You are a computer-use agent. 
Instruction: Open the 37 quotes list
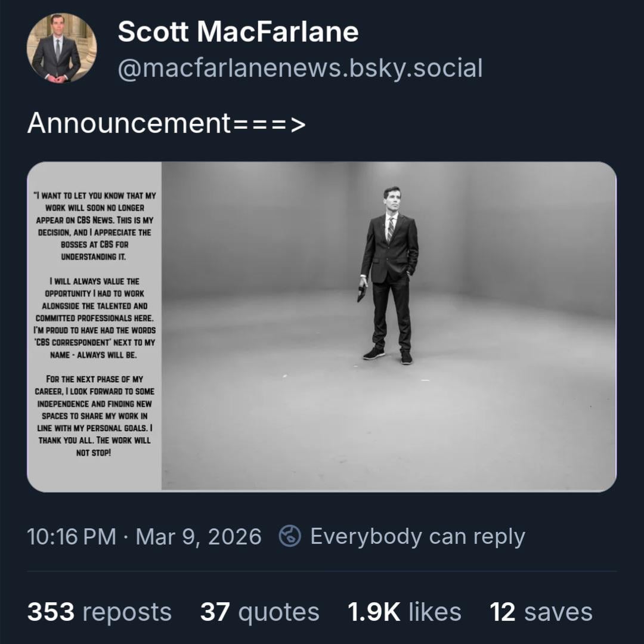[259, 612]
